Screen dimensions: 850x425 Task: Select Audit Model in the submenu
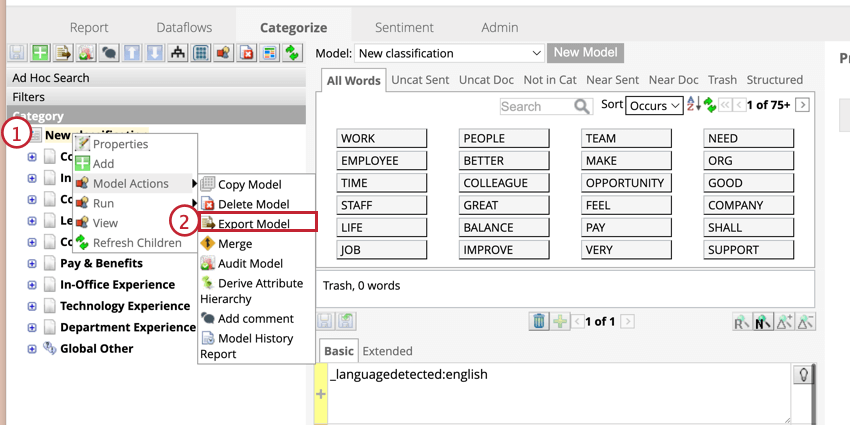250,263
